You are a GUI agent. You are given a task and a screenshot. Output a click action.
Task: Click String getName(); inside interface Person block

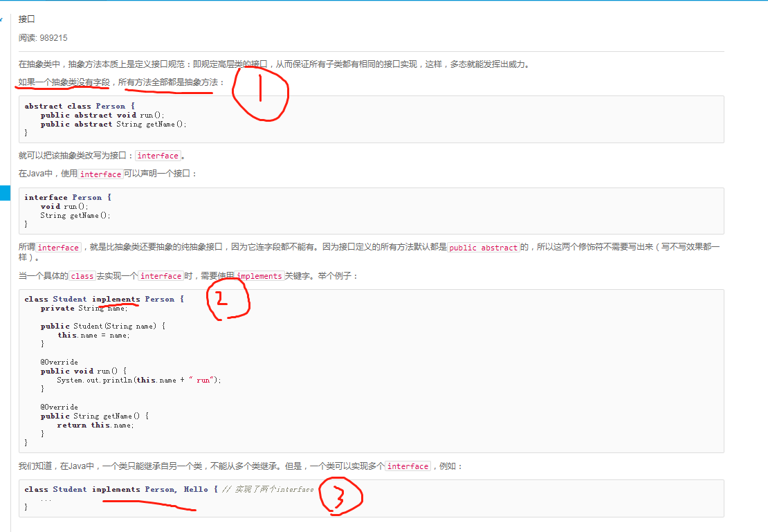coord(75,216)
